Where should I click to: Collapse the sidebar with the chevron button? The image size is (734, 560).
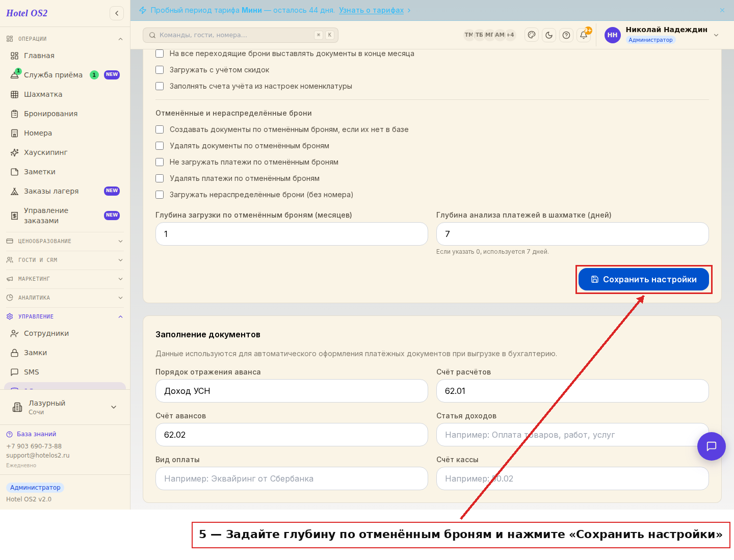click(x=117, y=13)
